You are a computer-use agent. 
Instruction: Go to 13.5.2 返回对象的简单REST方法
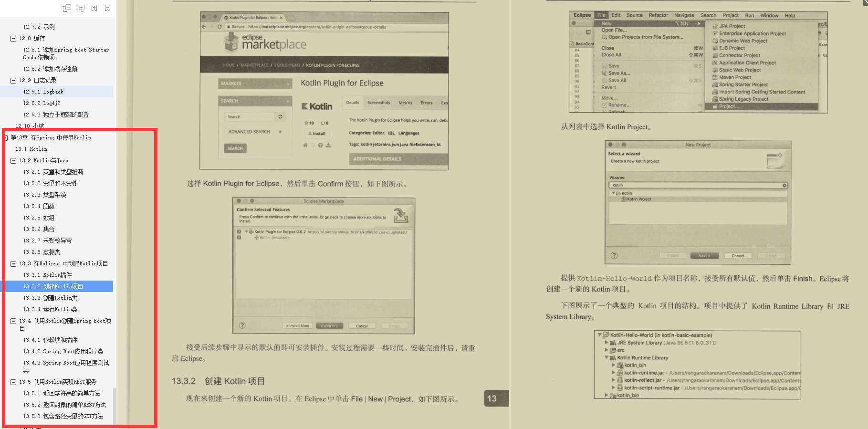(64, 405)
